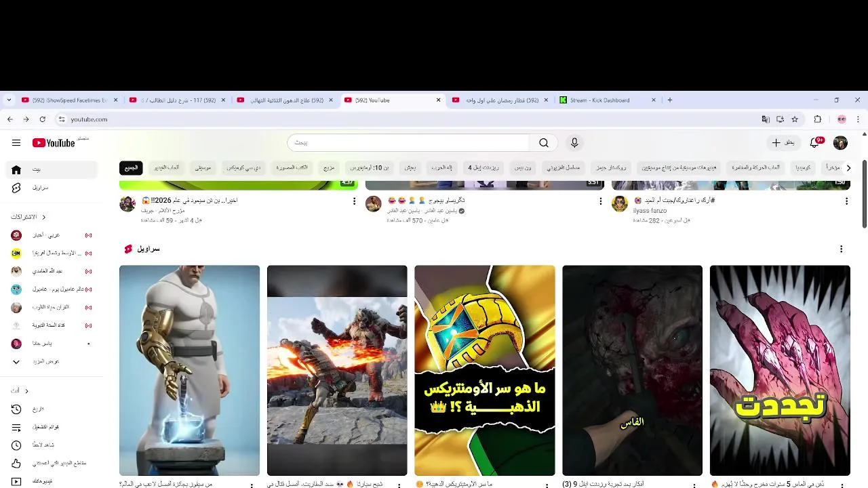Open options for the 2026 video
This screenshot has width=868, height=488.
click(354, 201)
